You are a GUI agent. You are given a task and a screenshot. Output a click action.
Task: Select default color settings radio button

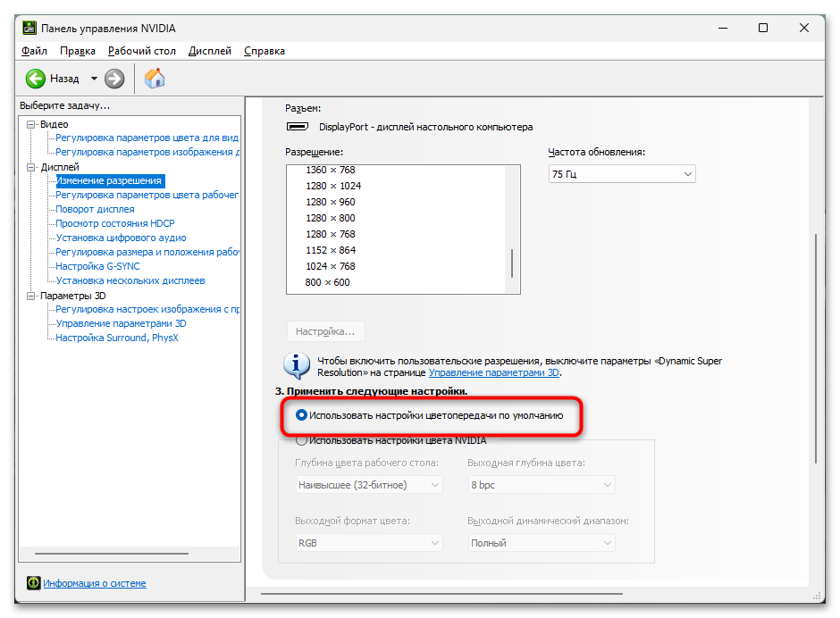[x=302, y=415]
